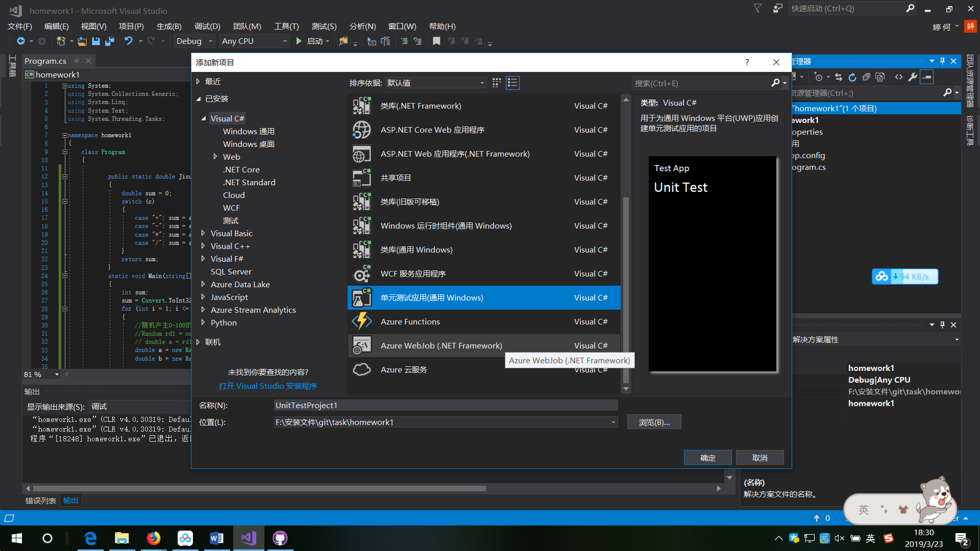Switch to the 错误列表 tab
This screenshot has height=551, width=980.
[x=41, y=500]
